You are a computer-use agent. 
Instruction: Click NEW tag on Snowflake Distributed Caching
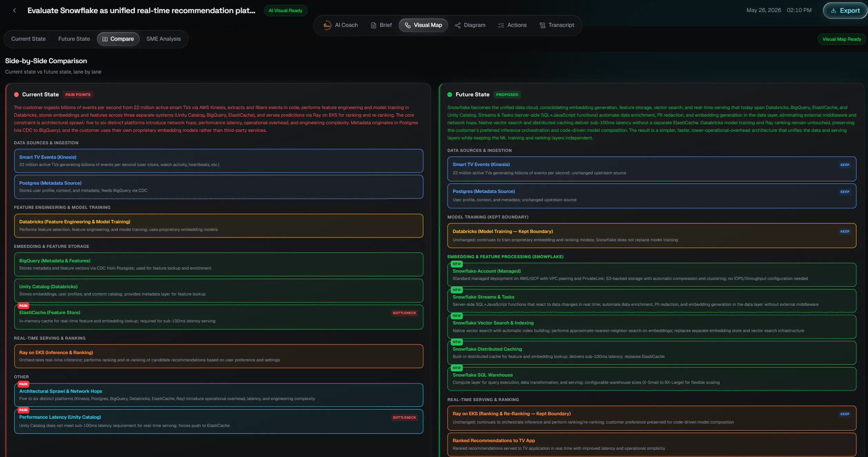coord(457,342)
